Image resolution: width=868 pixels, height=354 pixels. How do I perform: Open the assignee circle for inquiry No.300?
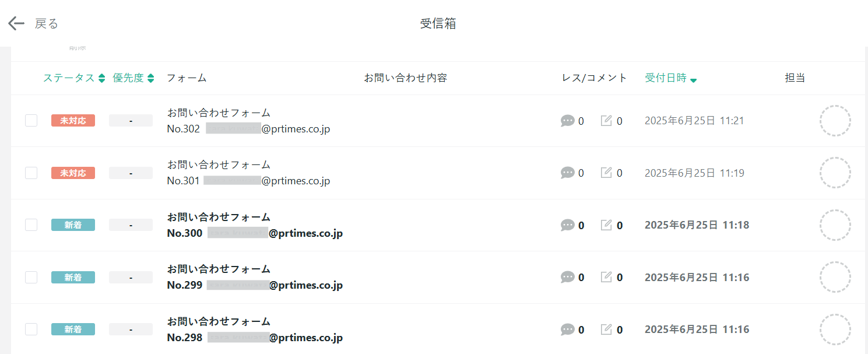[x=835, y=225]
